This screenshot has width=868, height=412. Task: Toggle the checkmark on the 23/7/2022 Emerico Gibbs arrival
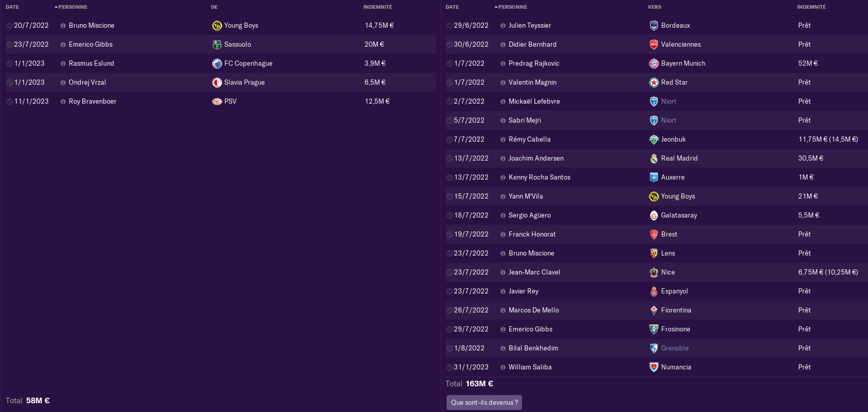[10, 45]
